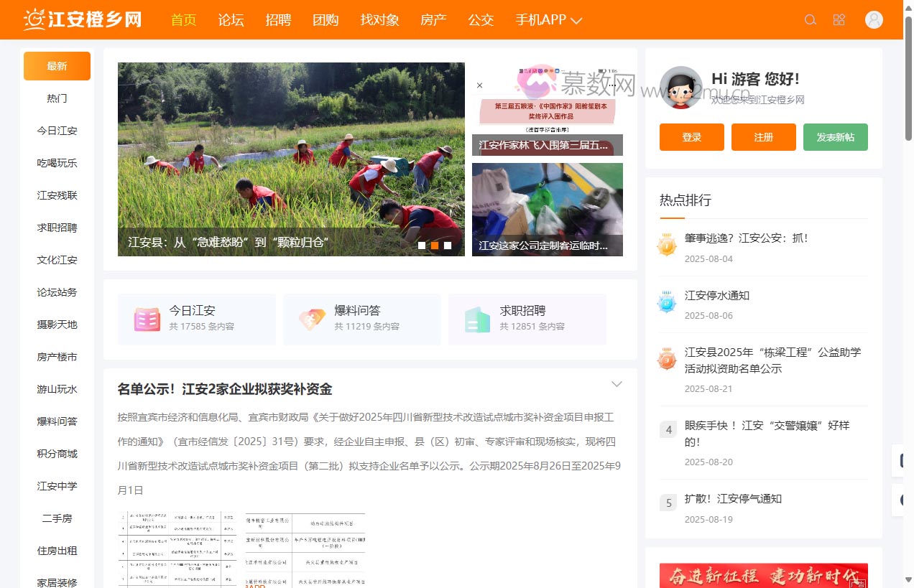This screenshot has width=914, height=588.
Task: Click the red 奋进新征程 banner
Action: 763,576
